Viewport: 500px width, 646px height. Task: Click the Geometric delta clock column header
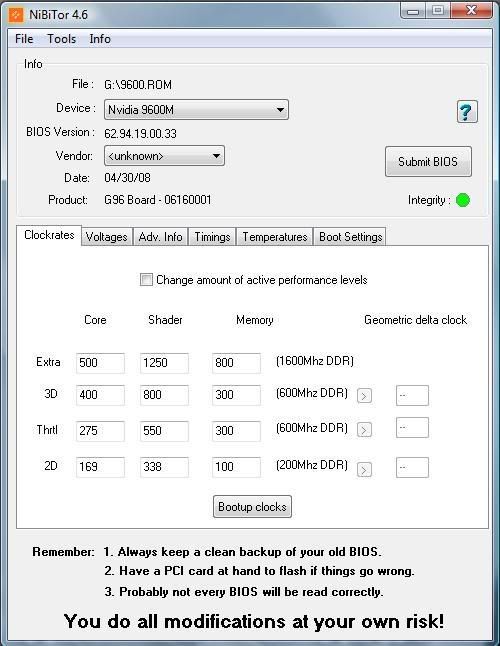point(416,320)
